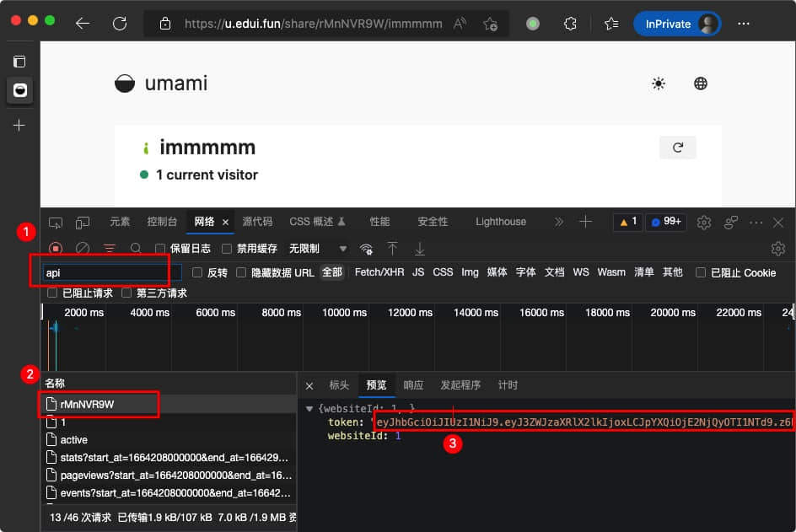Open the favorites list icon
The width and height of the screenshot is (796, 532).
click(x=611, y=24)
